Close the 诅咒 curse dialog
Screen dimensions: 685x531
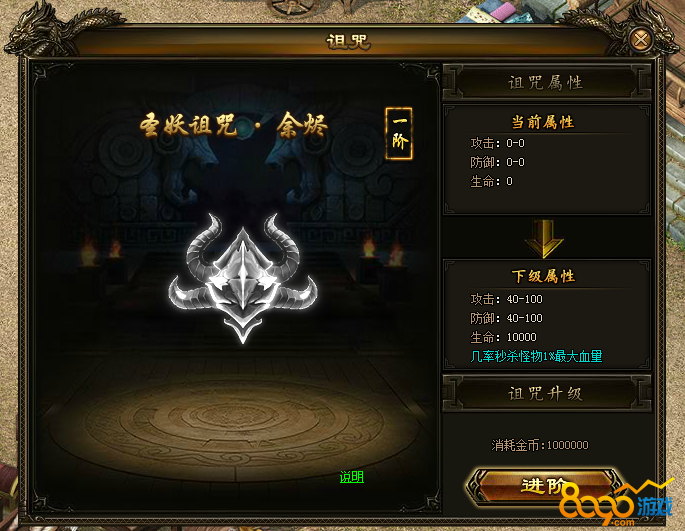[x=640, y=40]
